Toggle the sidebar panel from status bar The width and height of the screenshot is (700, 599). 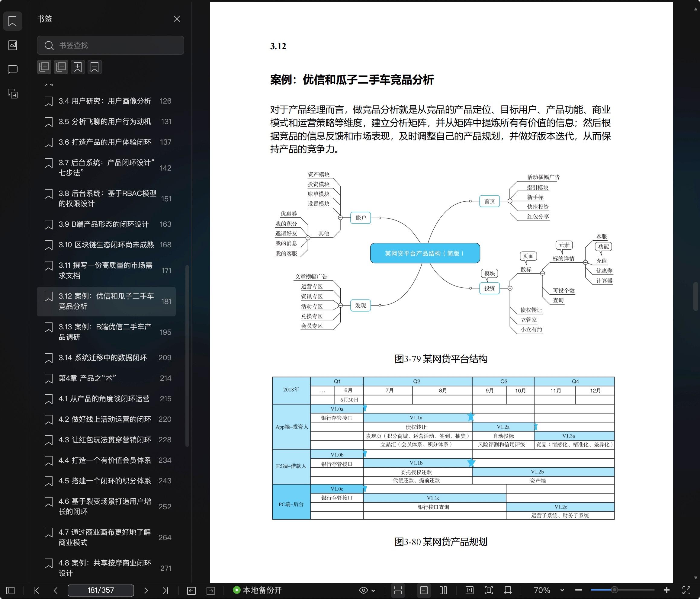pos(11,591)
